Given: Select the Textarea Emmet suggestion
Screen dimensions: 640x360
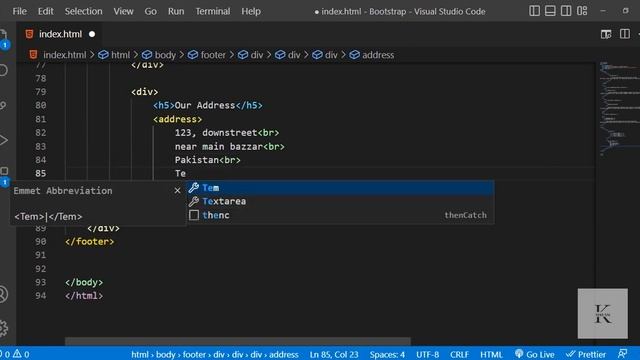Looking at the screenshot, I should 340,201.
